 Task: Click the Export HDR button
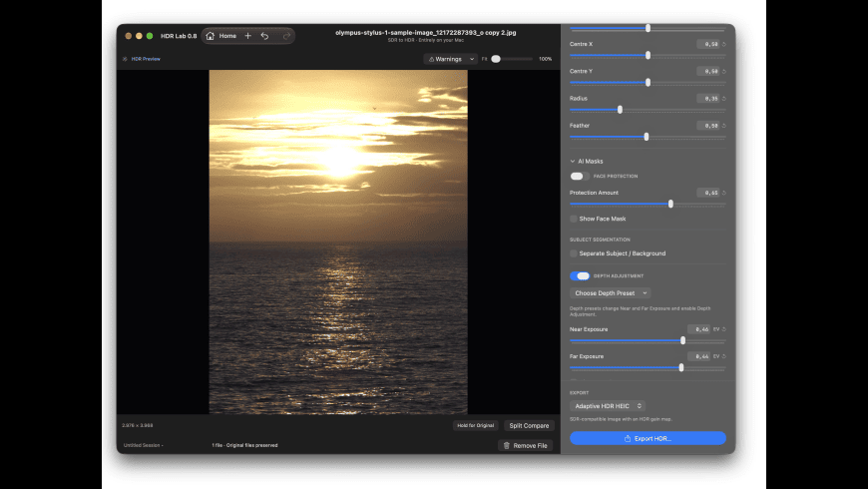[648, 439]
